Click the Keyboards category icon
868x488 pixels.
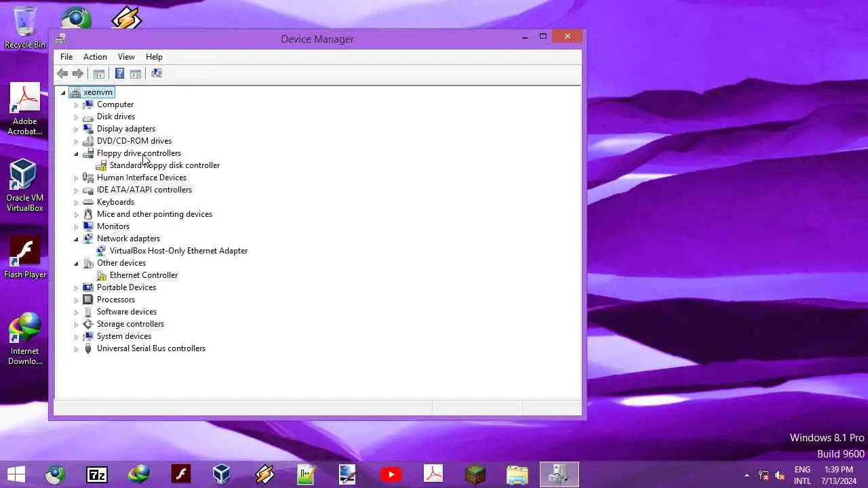point(88,202)
